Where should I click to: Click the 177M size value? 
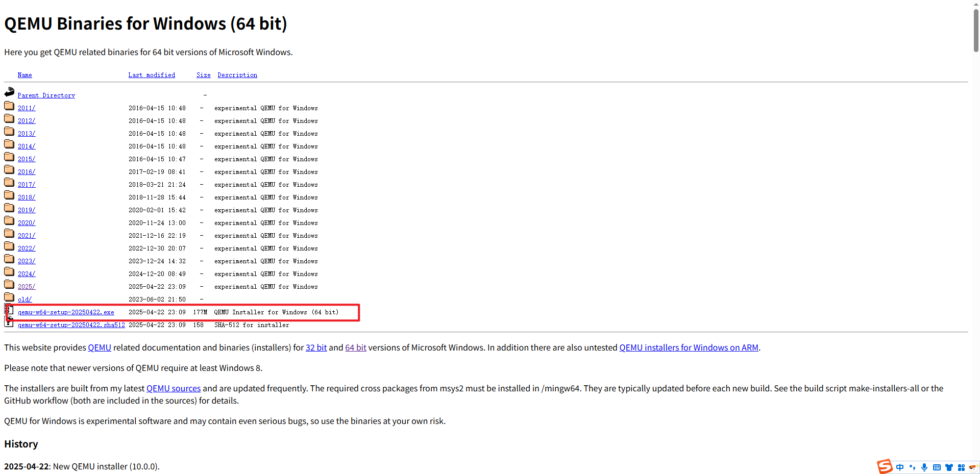(200, 312)
